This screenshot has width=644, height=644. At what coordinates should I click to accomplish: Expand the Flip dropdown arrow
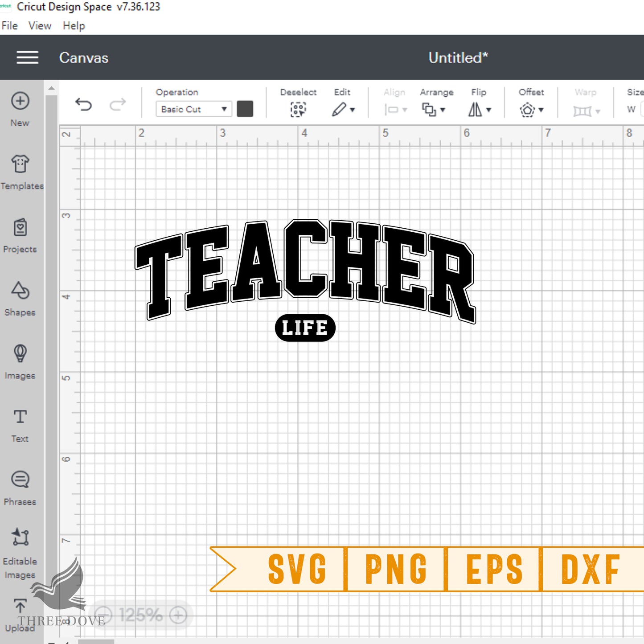(488, 110)
